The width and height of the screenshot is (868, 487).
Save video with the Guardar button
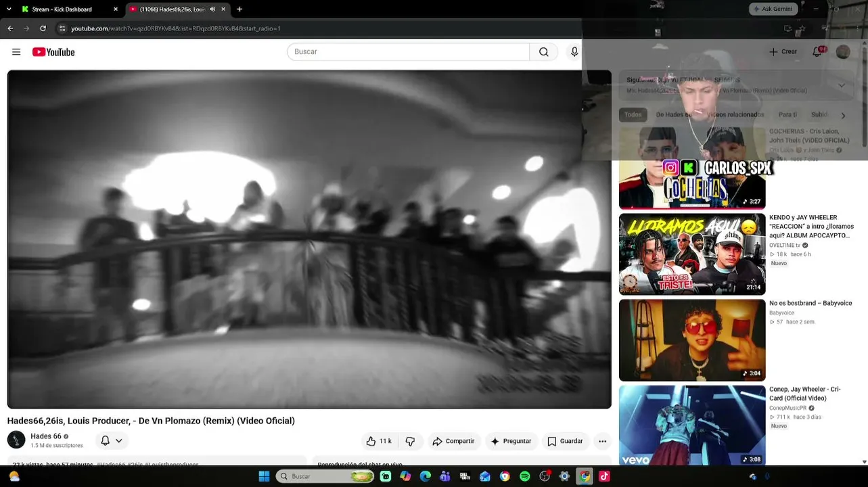coord(565,441)
